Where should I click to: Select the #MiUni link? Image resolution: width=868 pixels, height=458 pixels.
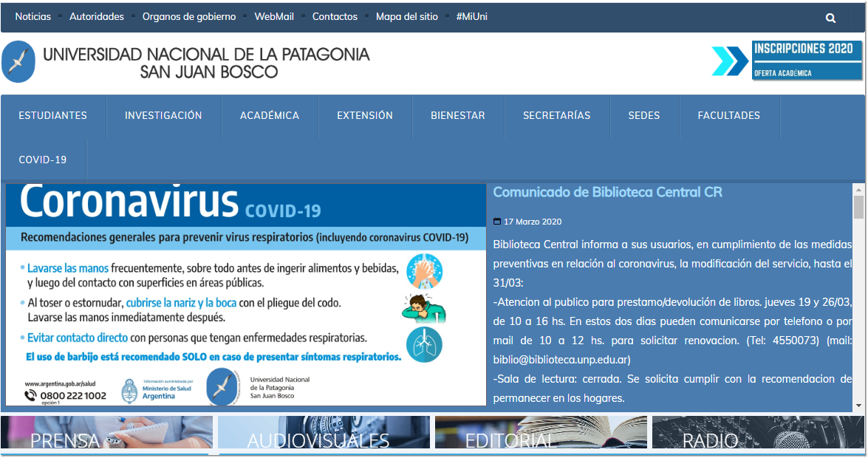point(471,16)
